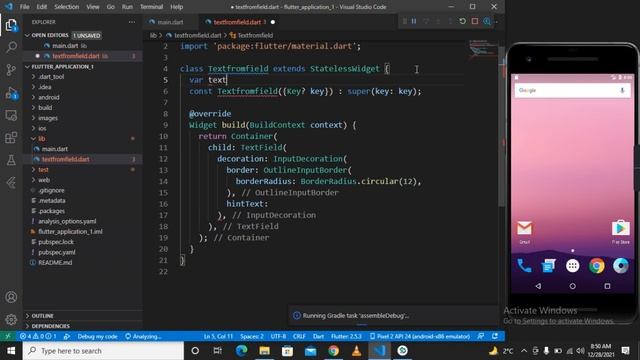Collapse the lib folder
Screen dimensions: 640x360
(42, 139)
